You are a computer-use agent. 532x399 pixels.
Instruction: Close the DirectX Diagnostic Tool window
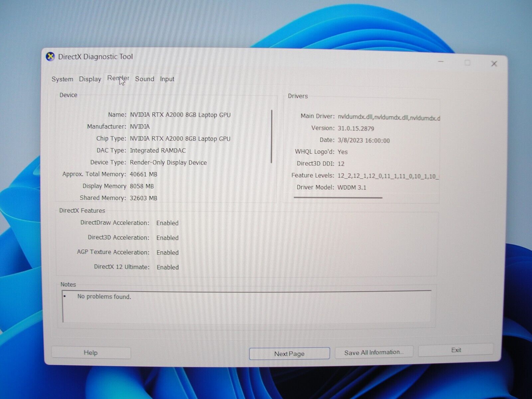(x=494, y=64)
